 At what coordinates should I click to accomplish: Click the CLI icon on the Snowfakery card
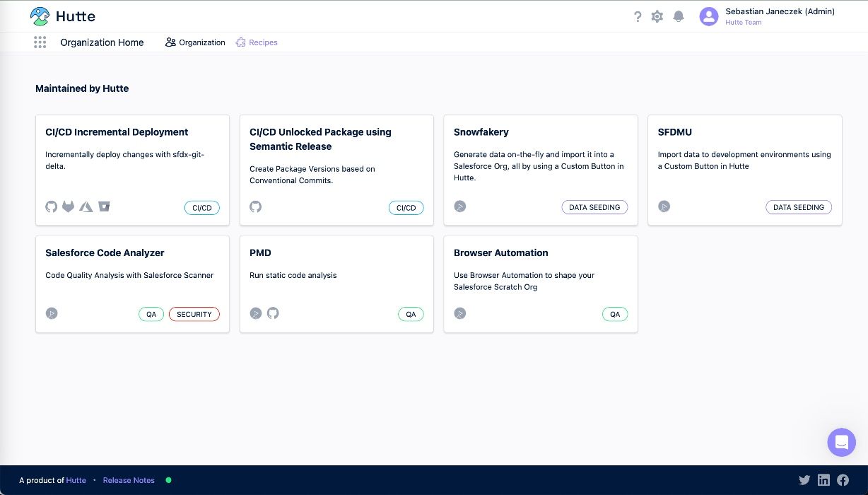click(x=460, y=206)
